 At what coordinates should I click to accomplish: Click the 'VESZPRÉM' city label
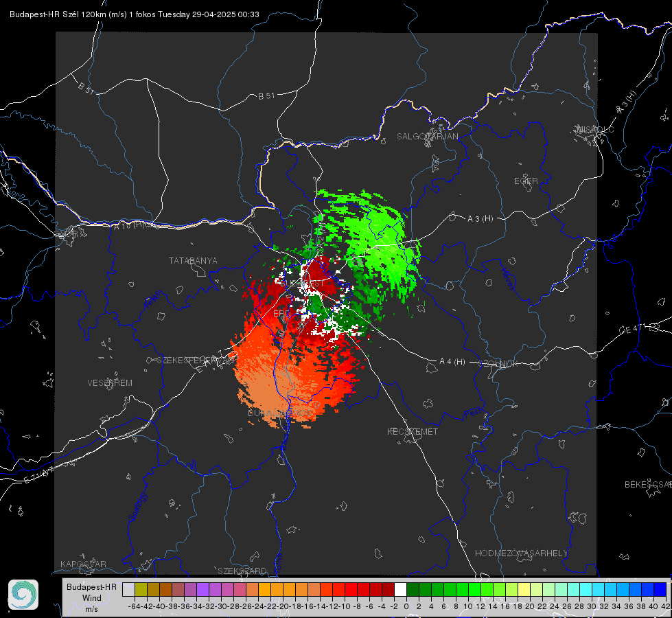[x=110, y=382]
